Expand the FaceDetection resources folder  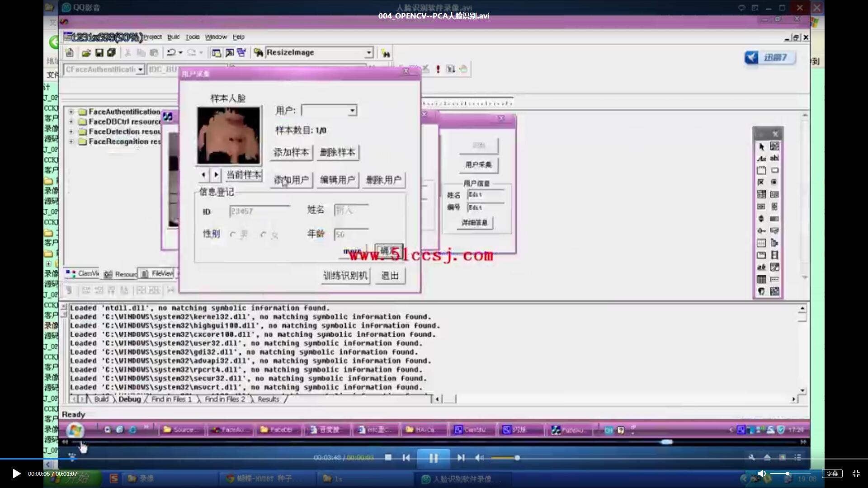71,131
